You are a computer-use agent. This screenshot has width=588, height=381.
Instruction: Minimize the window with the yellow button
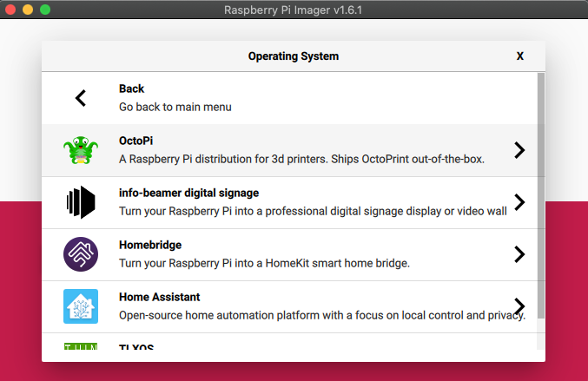pyautogui.click(x=27, y=9)
